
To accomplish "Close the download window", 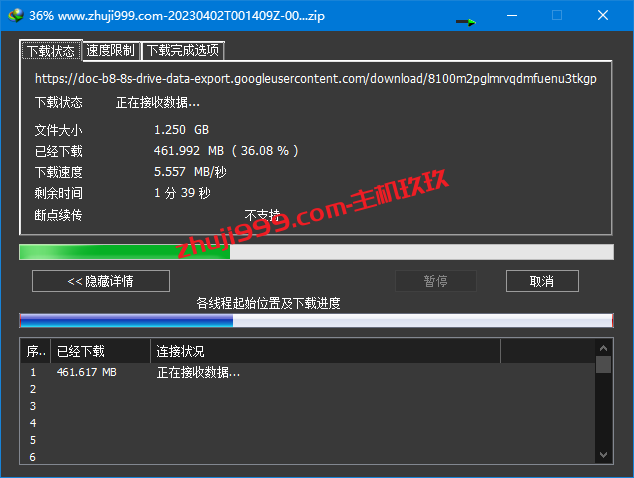I will pyautogui.click(x=603, y=15).
